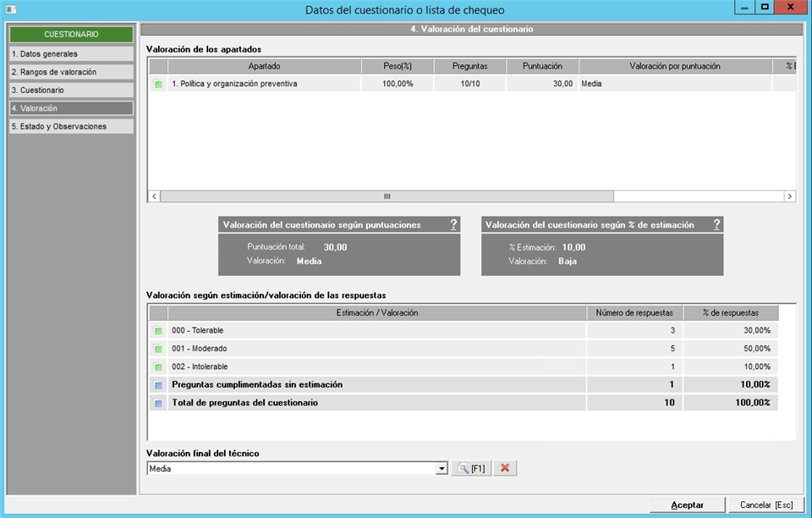Open 5. Estado y Observaciones section
This screenshot has width=812, height=518.
(71, 126)
